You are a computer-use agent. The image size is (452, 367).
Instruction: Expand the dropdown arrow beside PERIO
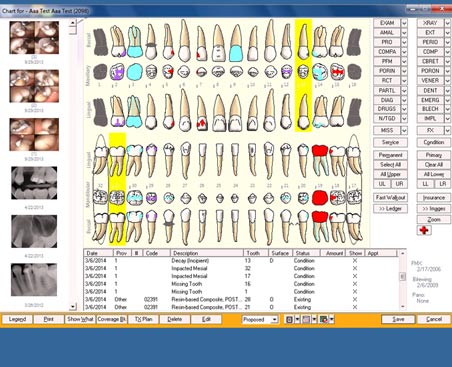click(x=447, y=42)
